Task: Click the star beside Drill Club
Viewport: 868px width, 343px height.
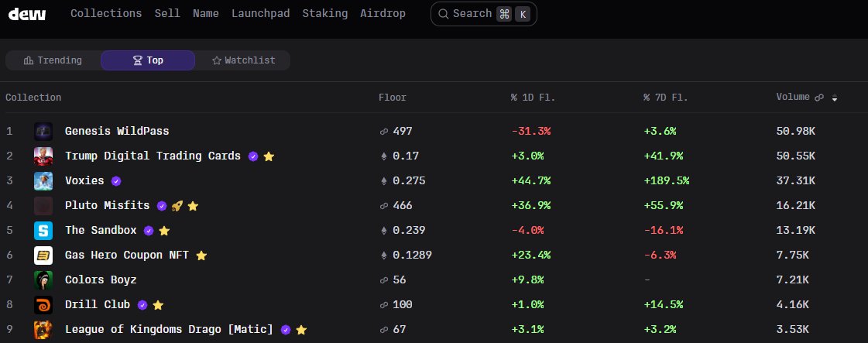Action: click(x=158, y=305)
